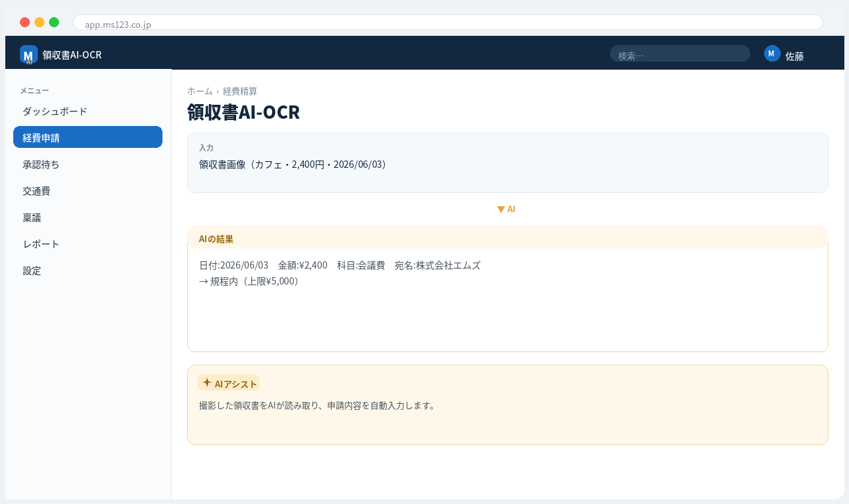Click the 佐藤 user avatar icon

point(772,54)
